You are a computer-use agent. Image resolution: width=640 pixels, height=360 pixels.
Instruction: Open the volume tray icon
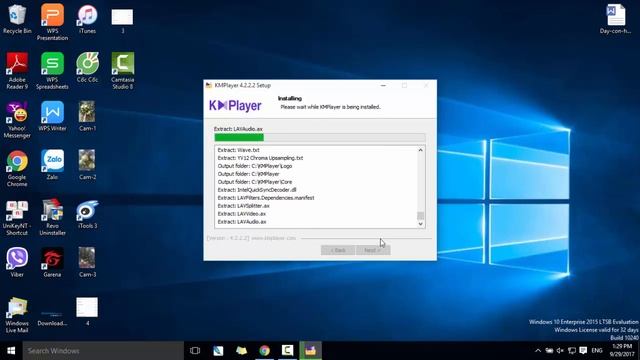pos(560,351)
